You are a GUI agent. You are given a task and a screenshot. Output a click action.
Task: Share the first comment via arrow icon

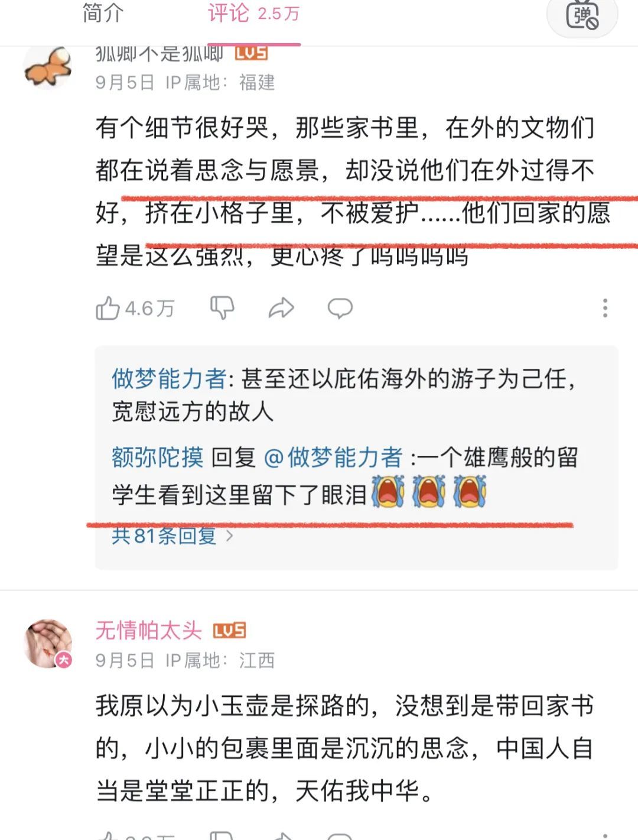pyautogui.click(x=281, y=308)
